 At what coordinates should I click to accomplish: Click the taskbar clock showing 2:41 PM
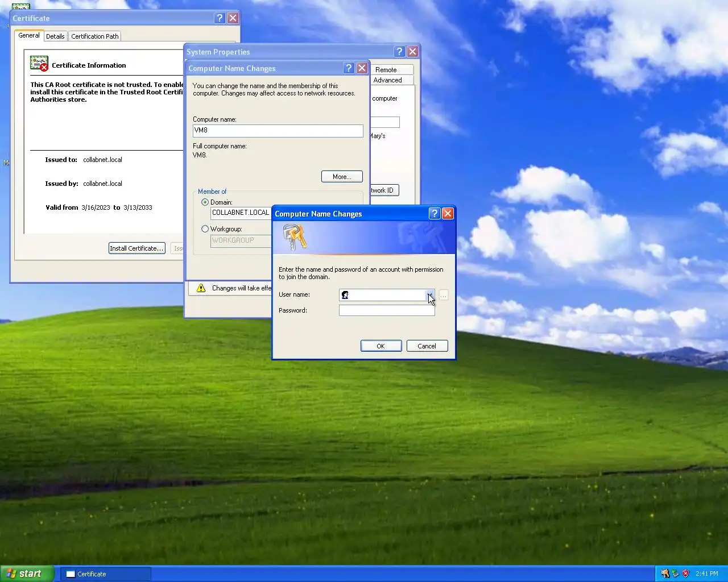[x=707, y=574]
